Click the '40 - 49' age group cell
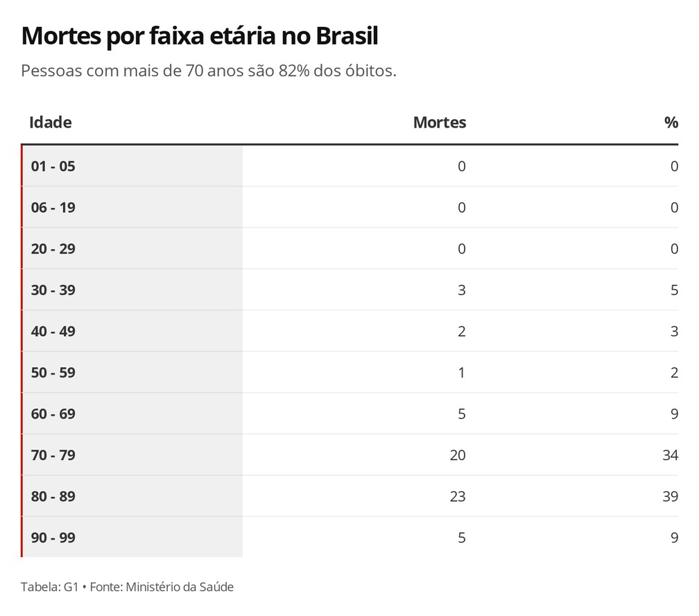Image resolution: width=699 pixels, height=616 pixels. [53, 331]
